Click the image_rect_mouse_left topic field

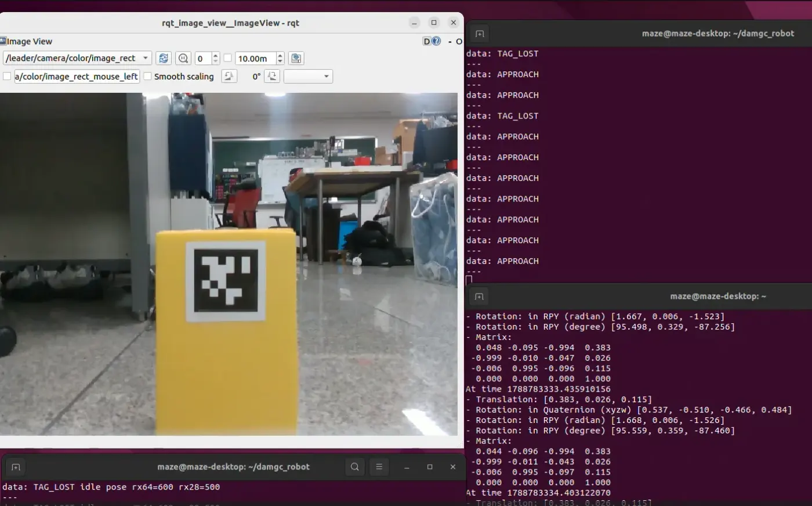pos(77,76)
